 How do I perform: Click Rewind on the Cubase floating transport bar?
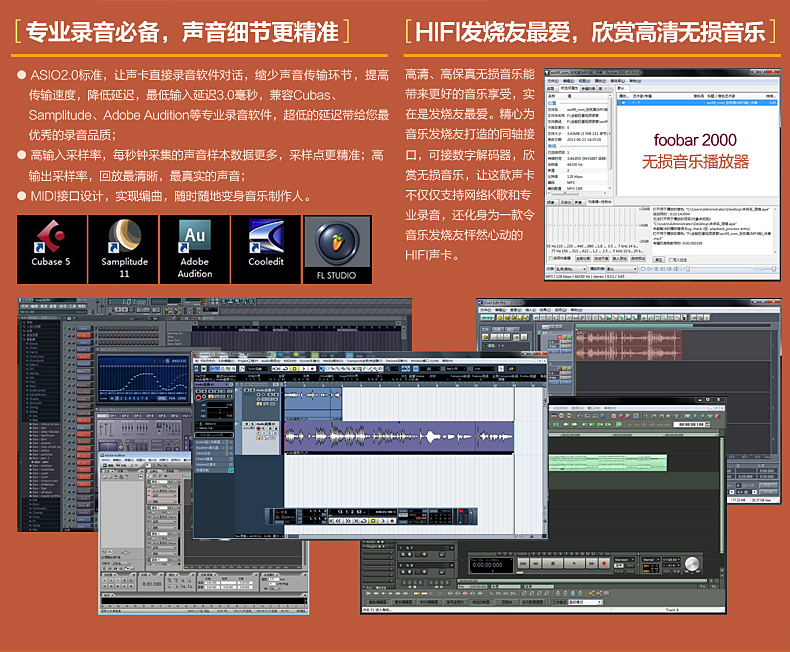pyautogui.click(x=339, y=521)
